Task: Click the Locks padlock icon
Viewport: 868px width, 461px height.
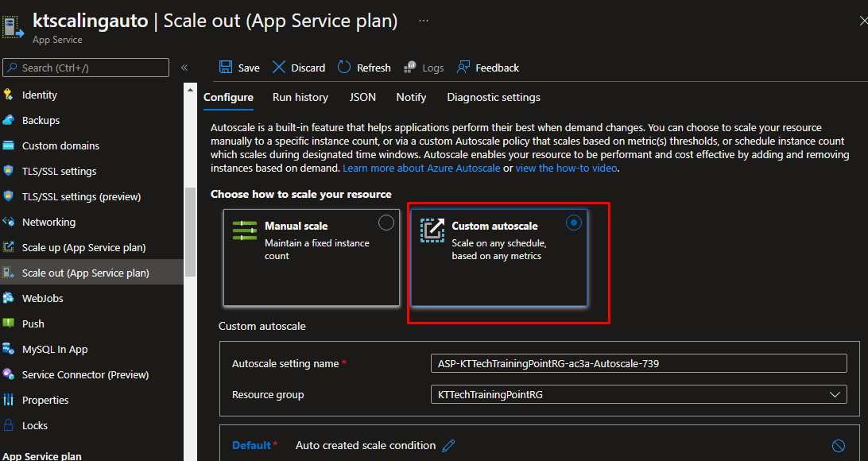Action: [x=9, y=425]
